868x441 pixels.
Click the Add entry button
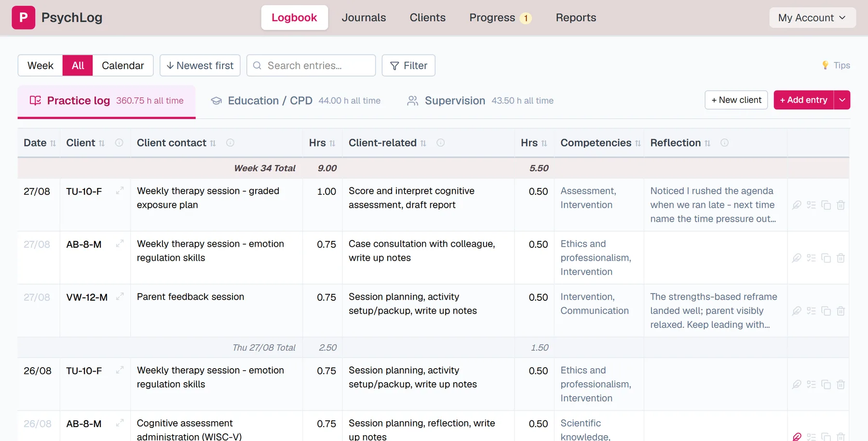[x=804, y=100]
